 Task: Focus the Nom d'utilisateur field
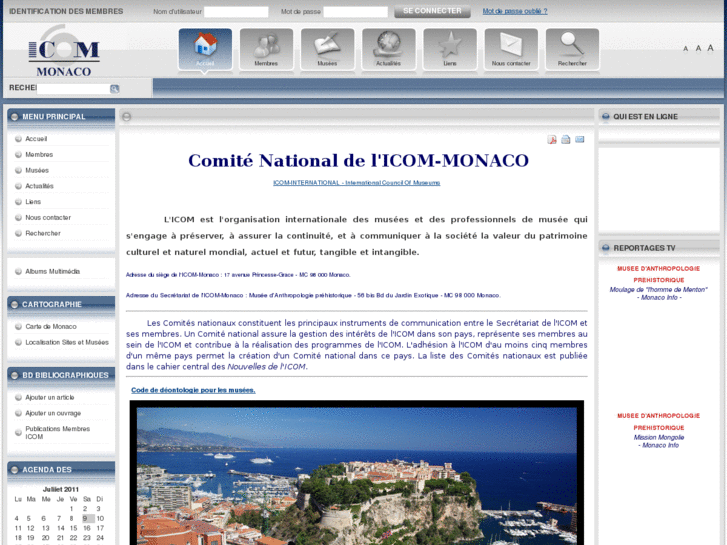click(x=236, y=12)
